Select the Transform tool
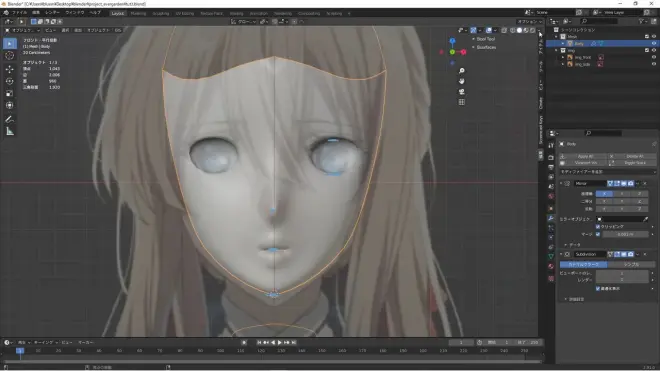The image size is (660, 371). coord(10,105)
